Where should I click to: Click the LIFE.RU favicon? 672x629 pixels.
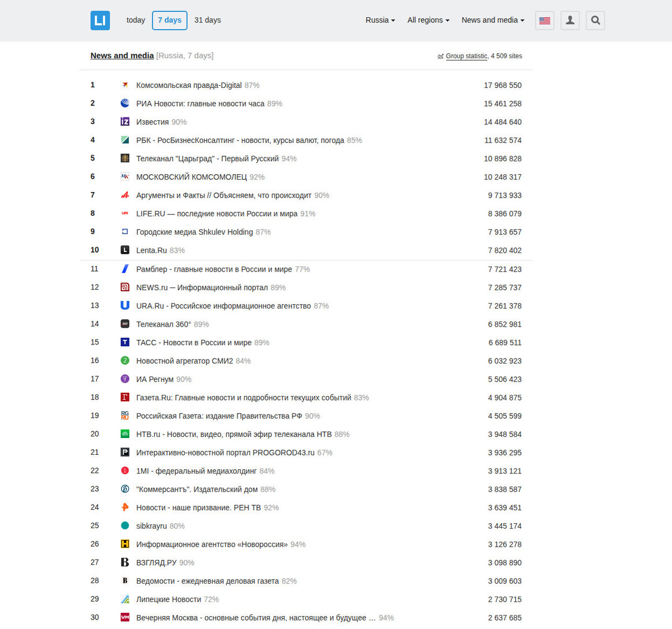125,213
